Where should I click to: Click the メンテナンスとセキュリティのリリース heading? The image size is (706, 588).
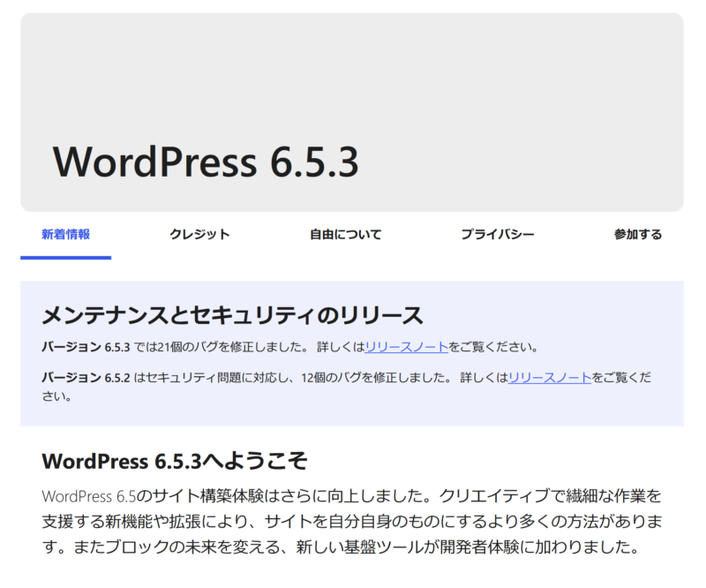(x=232, y=315)
